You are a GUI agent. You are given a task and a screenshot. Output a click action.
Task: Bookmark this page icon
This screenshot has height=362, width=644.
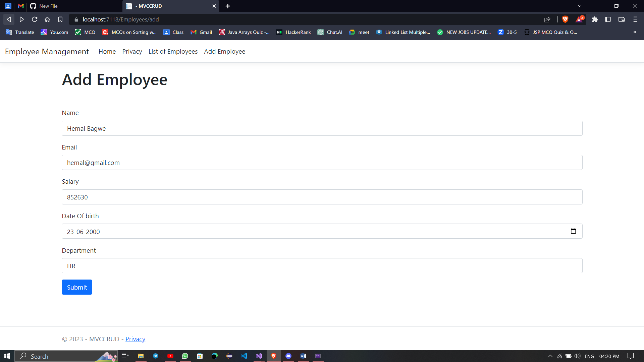click(x=60, y=19)
